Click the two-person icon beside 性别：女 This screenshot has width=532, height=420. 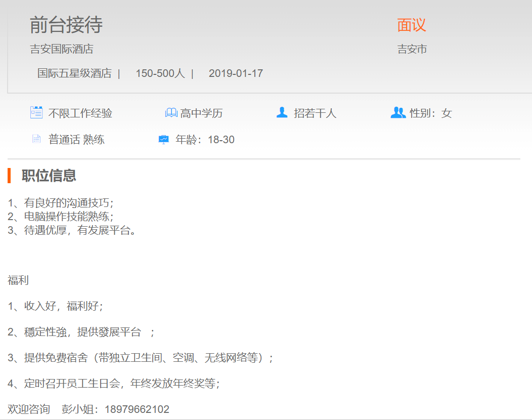pos(398,112)
